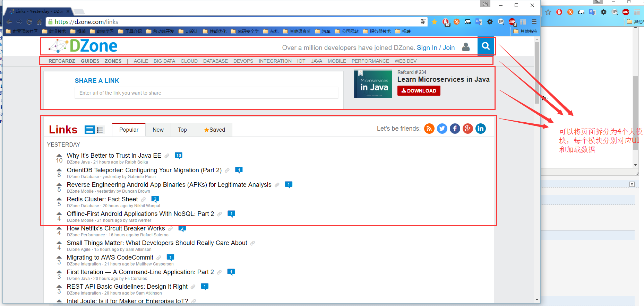Click the browser back arrow
The image size is (644, 306).
(9, 22)
